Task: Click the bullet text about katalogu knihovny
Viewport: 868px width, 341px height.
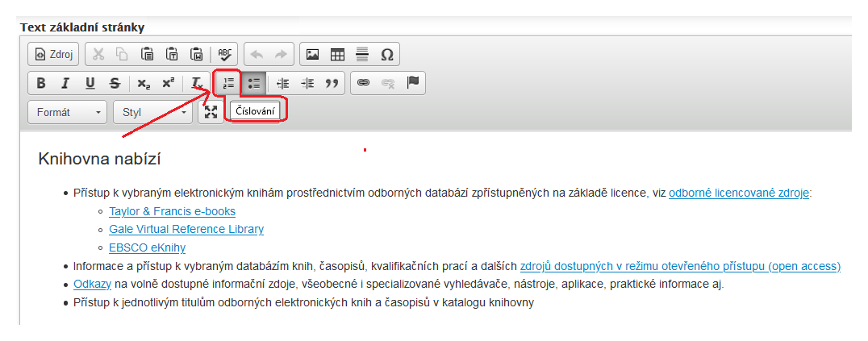Action: click(304, 303)
